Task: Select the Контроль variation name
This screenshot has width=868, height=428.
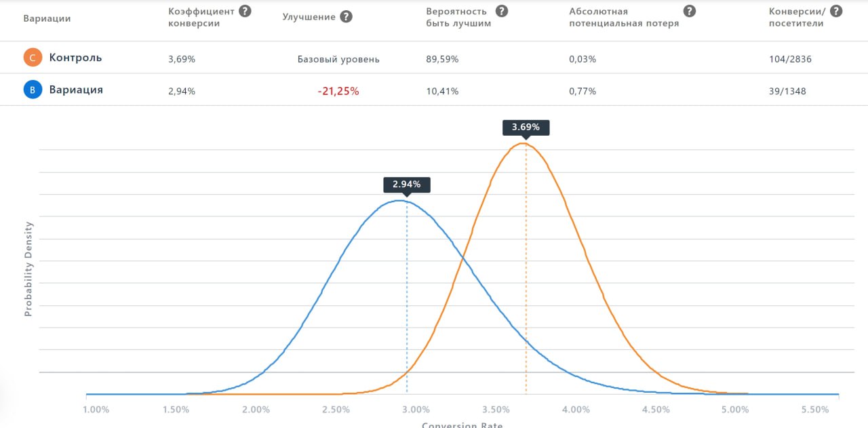Action: coord(75,58)
